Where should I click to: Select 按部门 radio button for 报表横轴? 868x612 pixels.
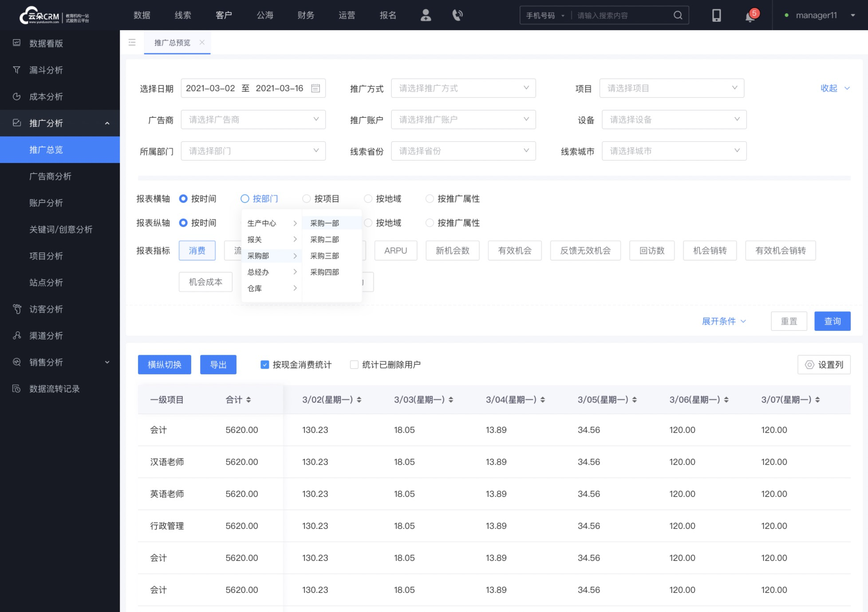pyautogui.click(x=245, y=199)
